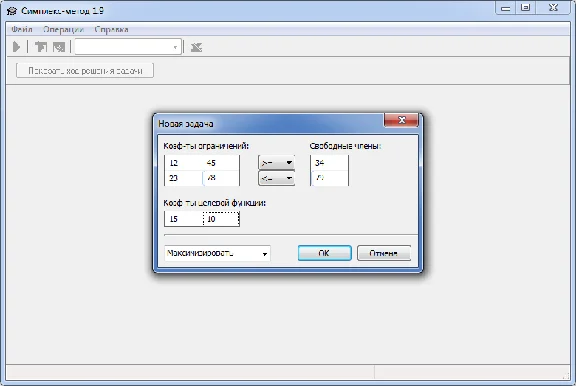Click the 'Коэф-ты ограничений:' label
The image size is (576, 386).
pos(206,146)
